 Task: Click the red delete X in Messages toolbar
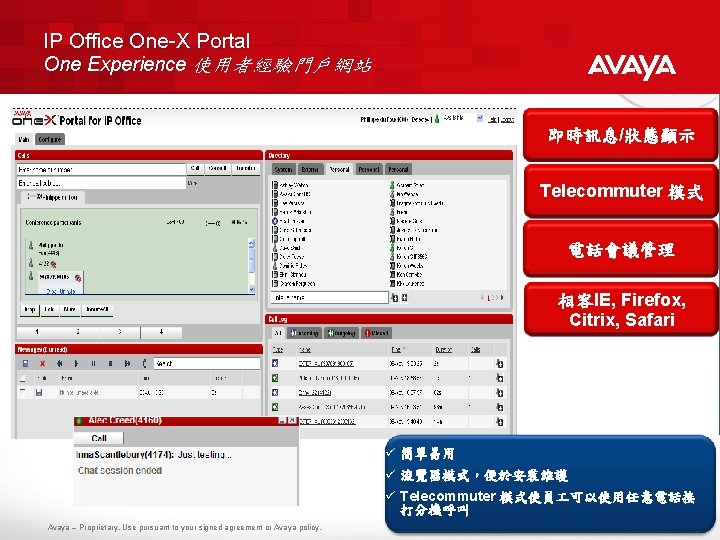pyautogui.click(x=42, y=364)
